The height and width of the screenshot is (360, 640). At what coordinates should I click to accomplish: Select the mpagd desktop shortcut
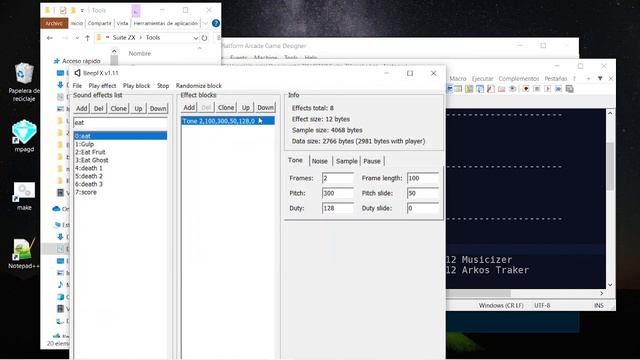pyautogui.click(x=24, y=136)
